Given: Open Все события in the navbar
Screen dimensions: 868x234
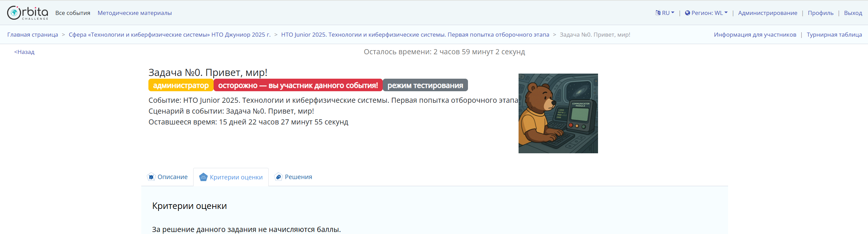Looking at the screenshot, I should pos(73,13).
